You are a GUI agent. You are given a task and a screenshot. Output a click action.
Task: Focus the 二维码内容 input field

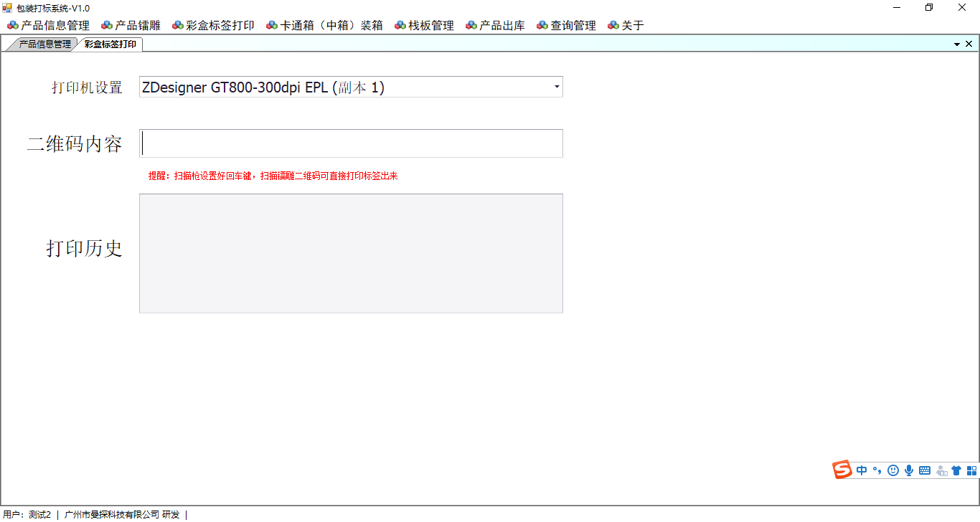tap(351, 143)
